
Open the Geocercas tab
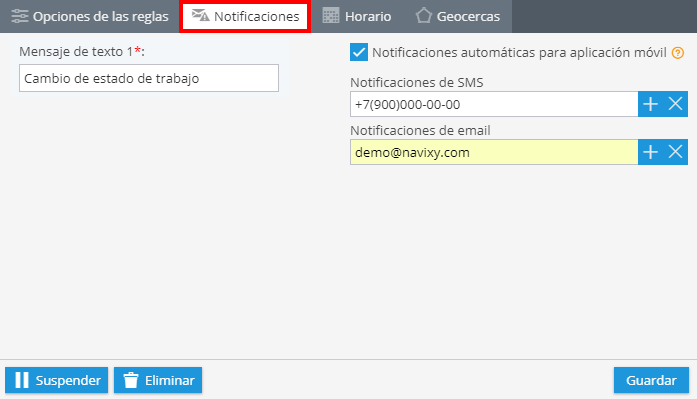coord(458,16)
